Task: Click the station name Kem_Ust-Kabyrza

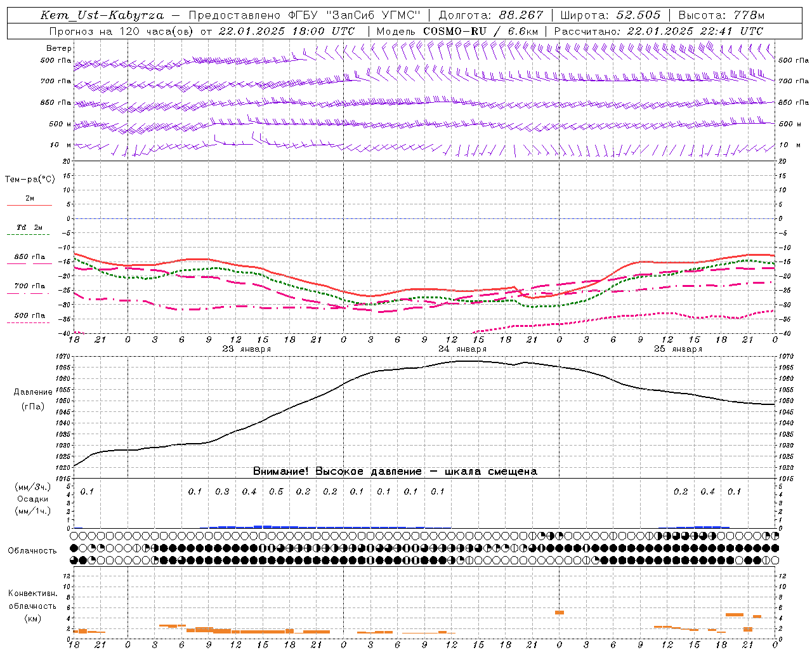Action: [102, 15]
